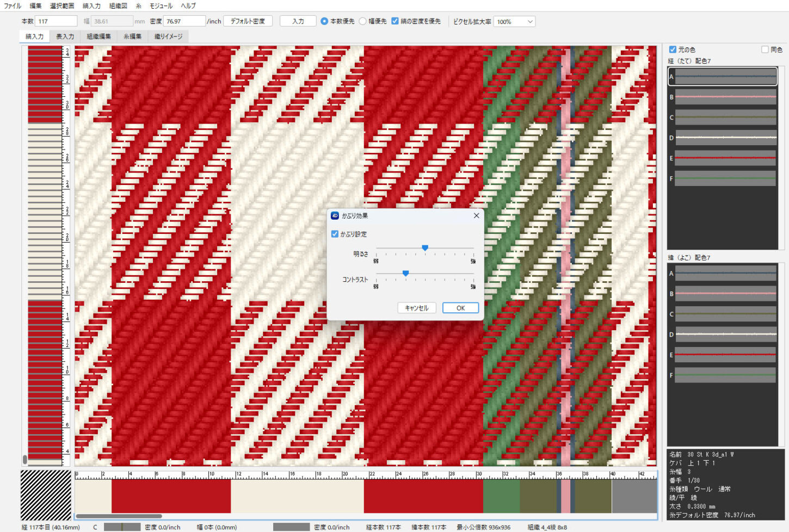Click the 4D app icon in かぶり効果 dialog

(x=335, y=216)
